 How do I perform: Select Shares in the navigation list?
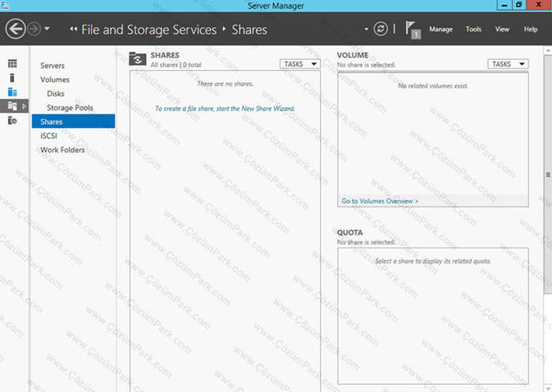click(73, 121)
